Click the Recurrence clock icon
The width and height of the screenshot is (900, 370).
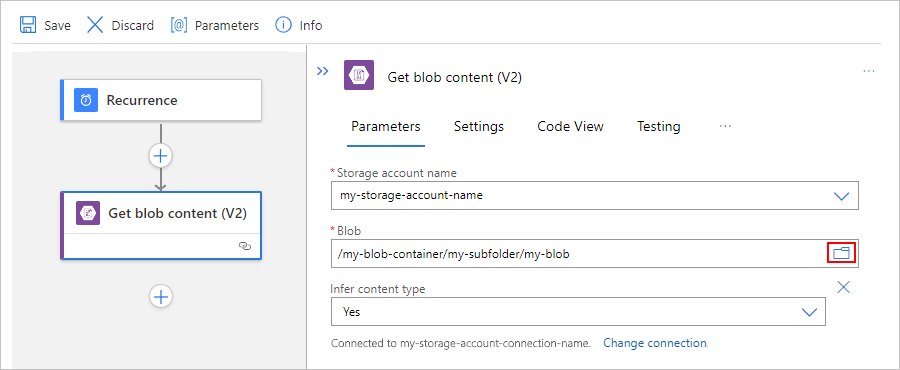click(86, 100)
